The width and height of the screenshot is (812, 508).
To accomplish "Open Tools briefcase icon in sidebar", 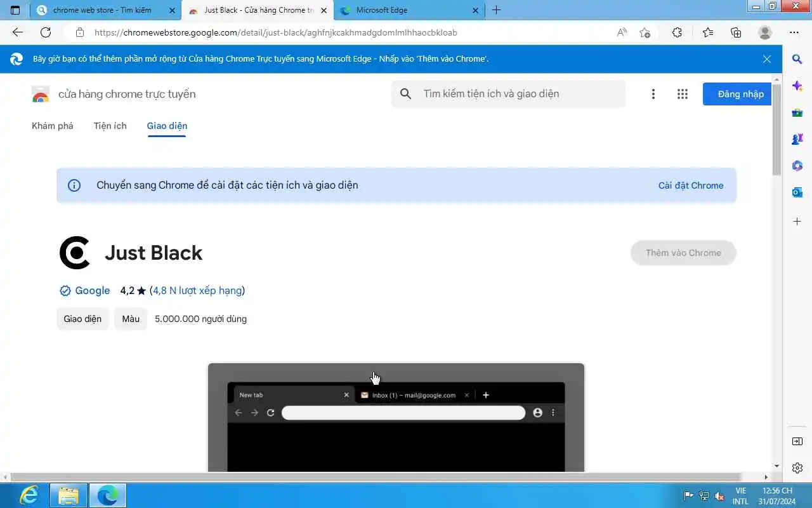I will pos(797,112).
